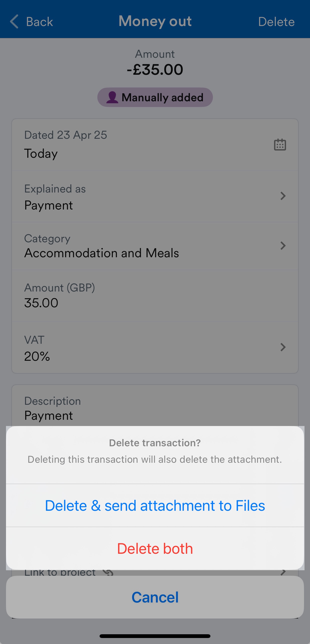Open the Explained as Payment row
Image resolution: width=310 pixels, height=644 pixels.
(155, 196)
